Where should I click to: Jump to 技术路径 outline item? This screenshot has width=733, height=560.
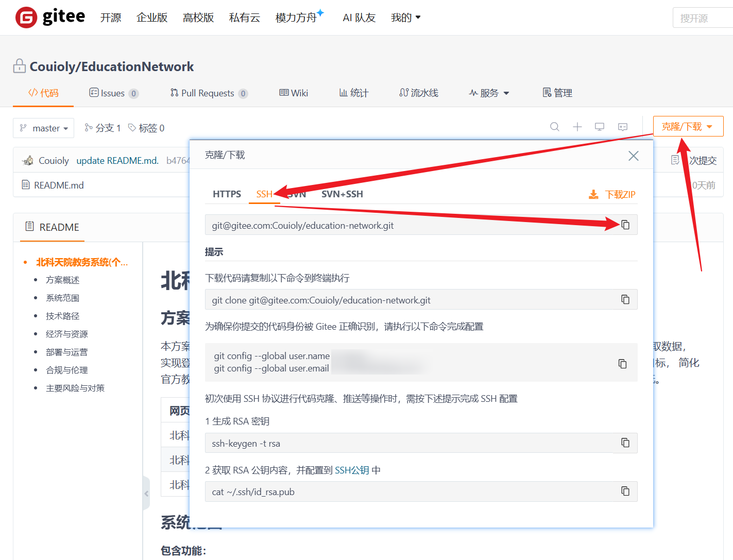coord(63,316)
